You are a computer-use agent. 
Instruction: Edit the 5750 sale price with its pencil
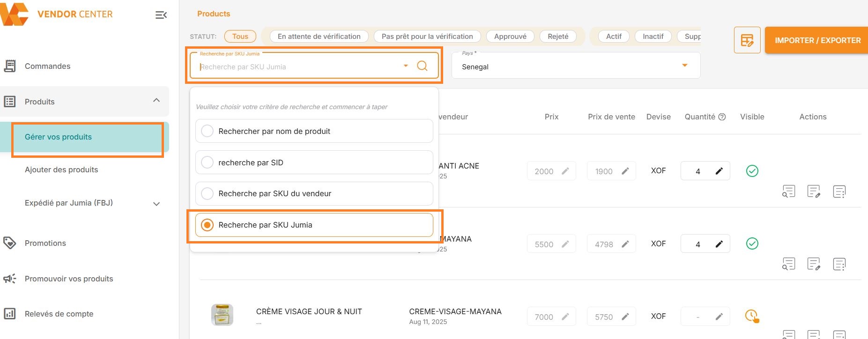(625, 317)
